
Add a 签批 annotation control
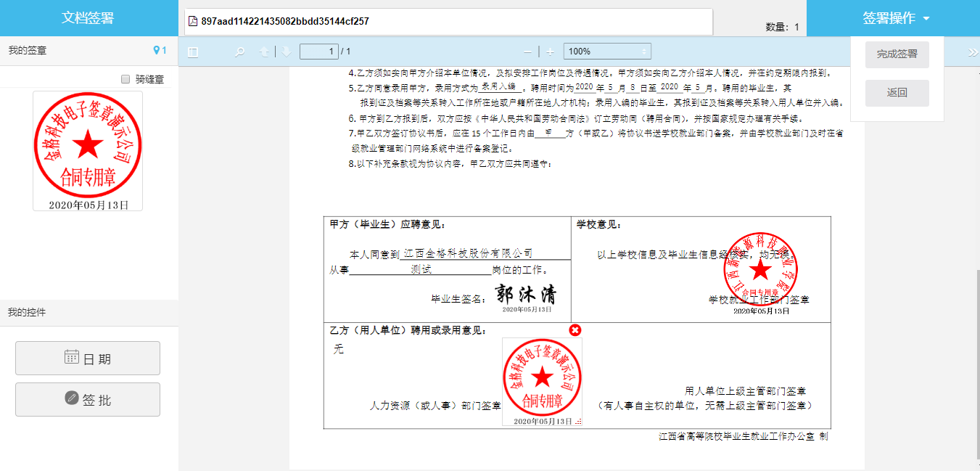click(x=88, y=400)
